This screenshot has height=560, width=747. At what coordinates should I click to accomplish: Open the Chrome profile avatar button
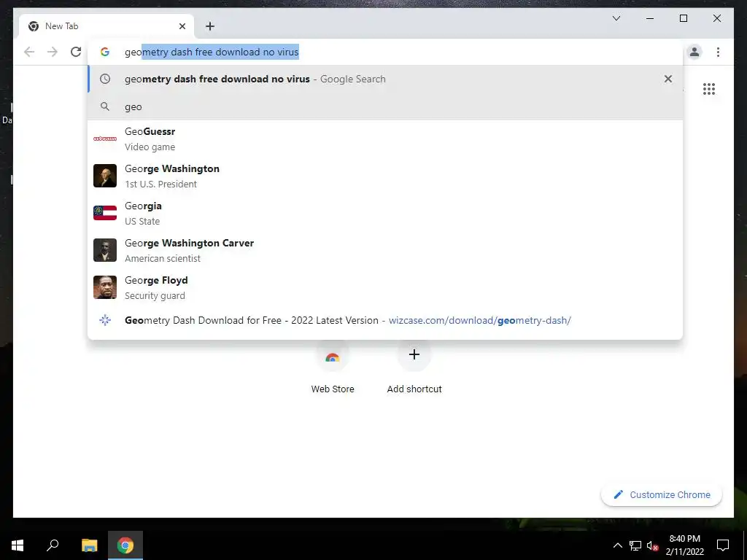pos(694,52)
